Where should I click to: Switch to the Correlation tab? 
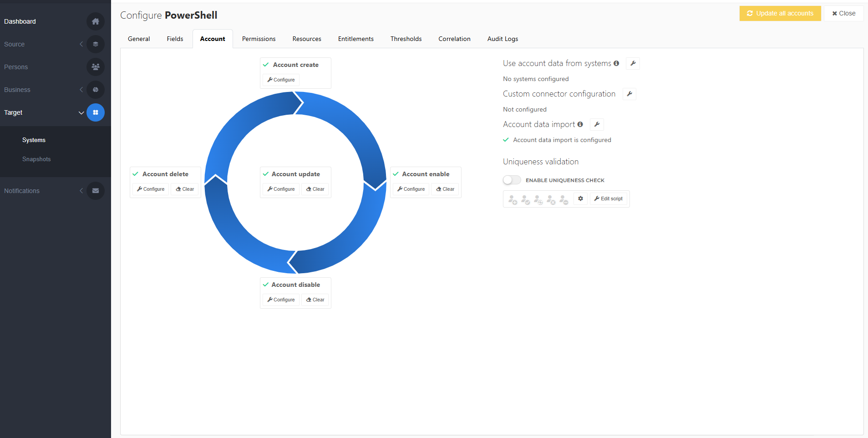pyautogui.click(x=454, y=39)
